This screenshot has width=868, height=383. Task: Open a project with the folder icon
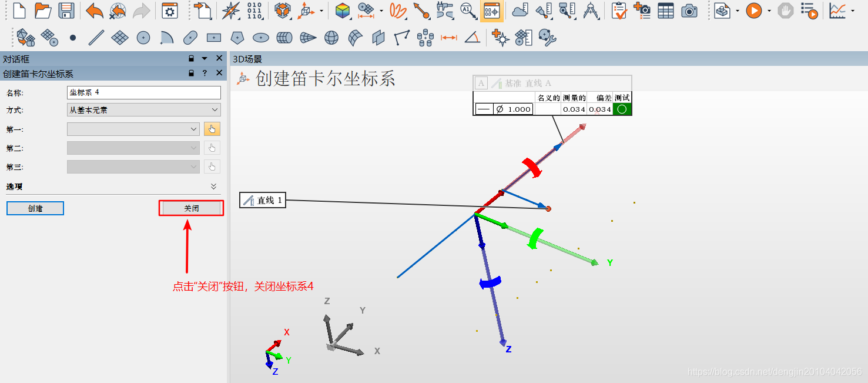pos(43,10)
